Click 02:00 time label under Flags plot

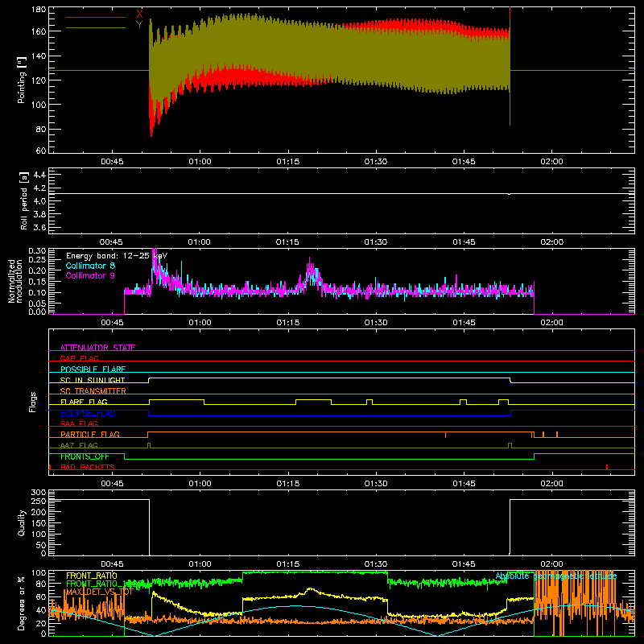point(551,484)
